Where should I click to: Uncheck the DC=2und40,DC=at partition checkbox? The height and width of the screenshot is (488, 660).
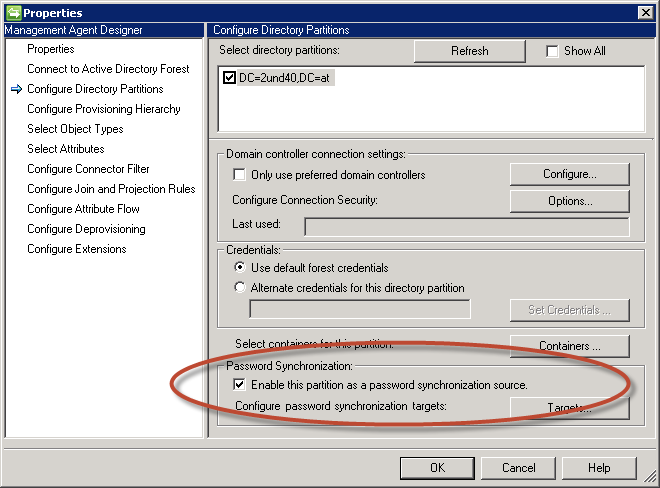pos(230,78)
